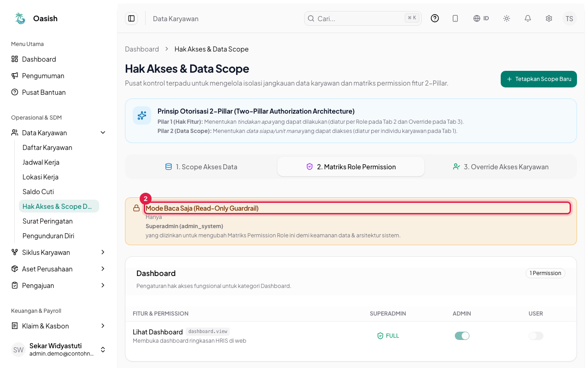
Task: Click the Klaim & Kasbon wallet icon
Action: click(15, 326)
